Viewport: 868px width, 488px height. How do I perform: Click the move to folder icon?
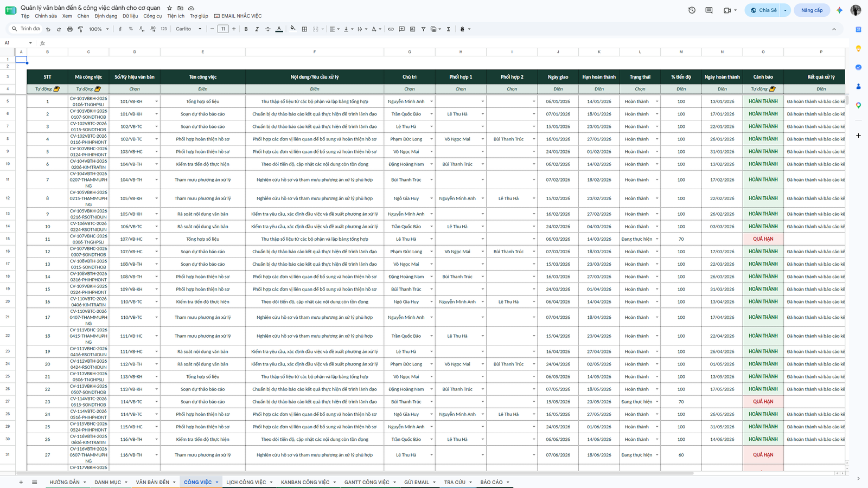click(x=180, y=8)
